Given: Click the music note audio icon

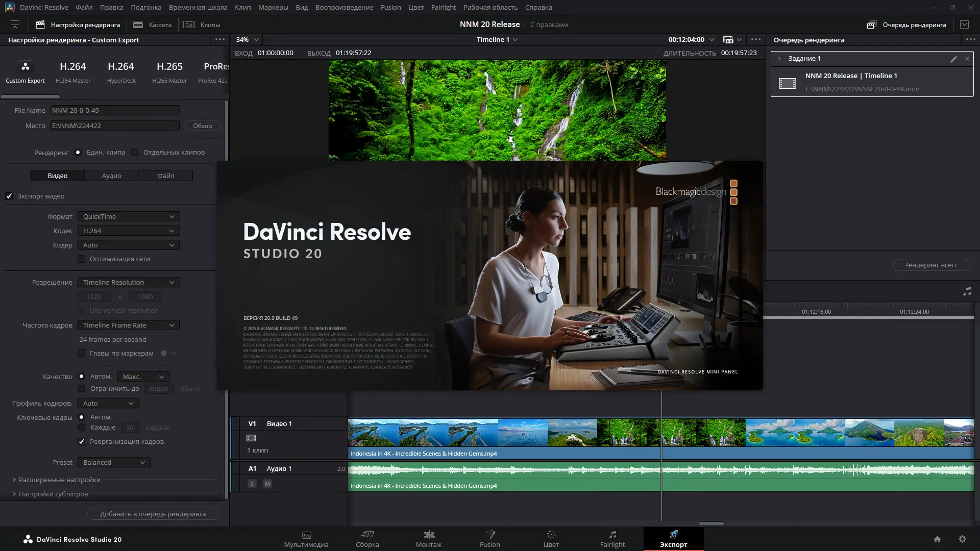Looking at the screenshot, I should (x=967, y=291).
